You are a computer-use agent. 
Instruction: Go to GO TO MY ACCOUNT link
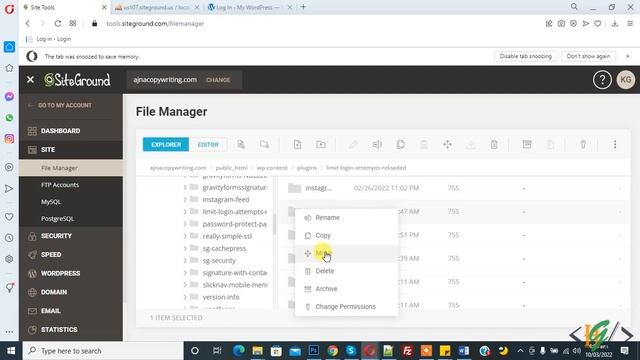click(60, 105)
